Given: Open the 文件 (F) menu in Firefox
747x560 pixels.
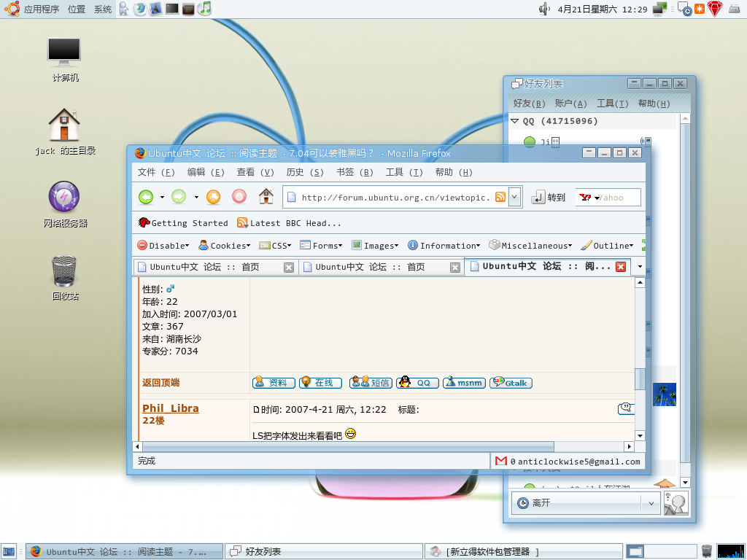Looking at the screenshot, I should coord(156,172).
